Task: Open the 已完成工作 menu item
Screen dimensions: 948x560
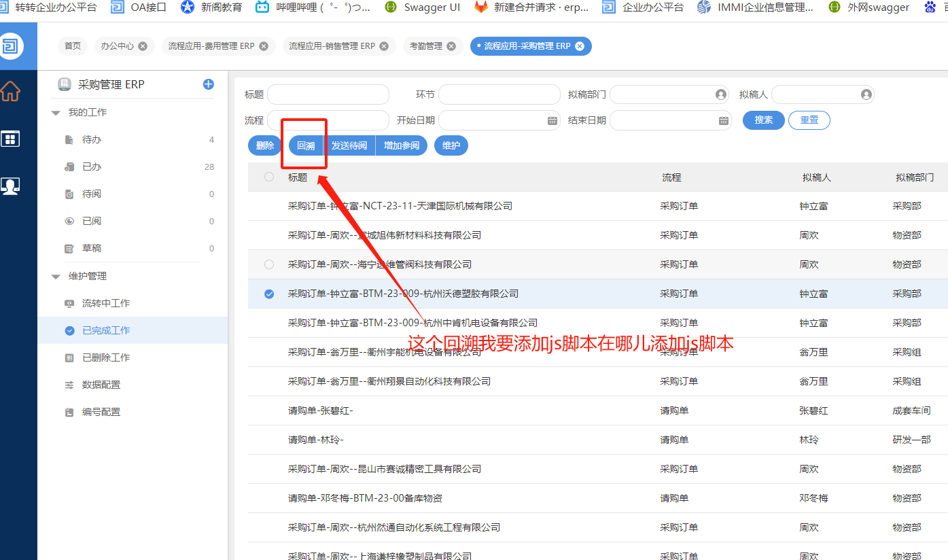Action: pyautogui.click(x=133, y=330)
